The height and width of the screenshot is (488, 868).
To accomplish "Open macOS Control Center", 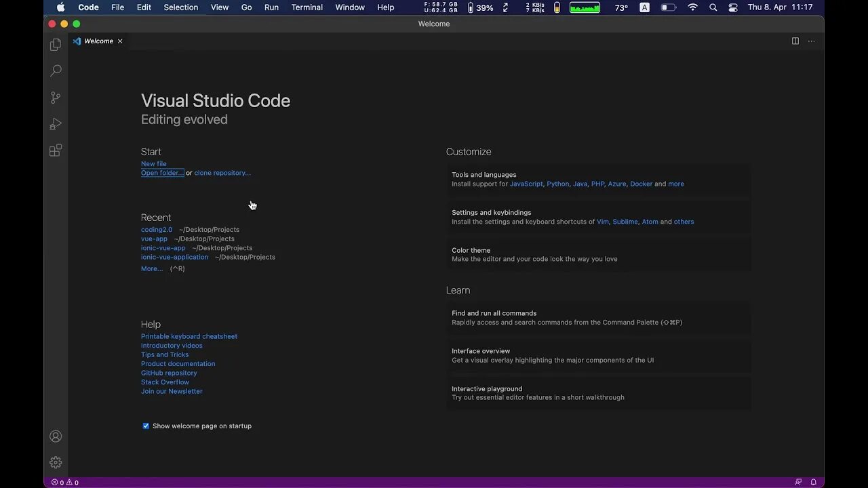I will coord(733,7).
